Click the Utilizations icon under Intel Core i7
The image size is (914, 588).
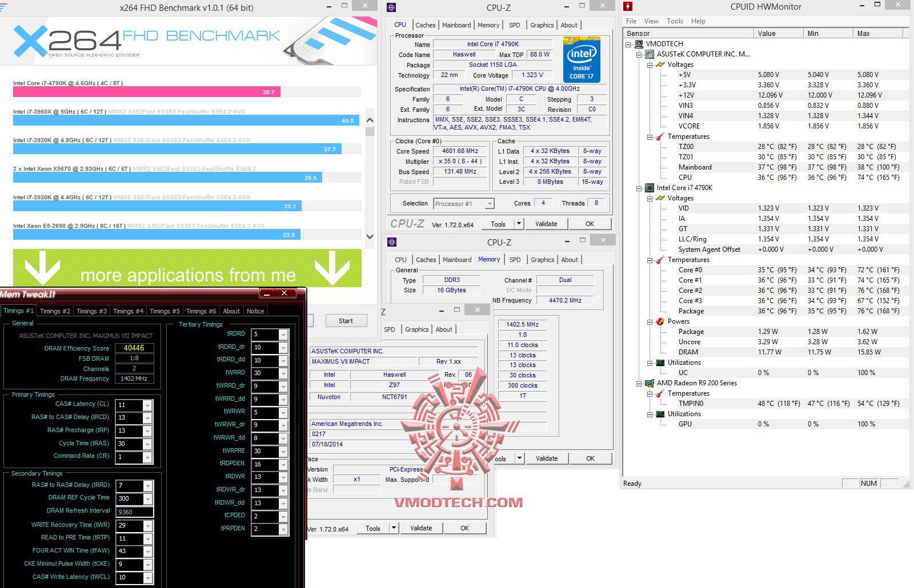(x=660, y=363)
